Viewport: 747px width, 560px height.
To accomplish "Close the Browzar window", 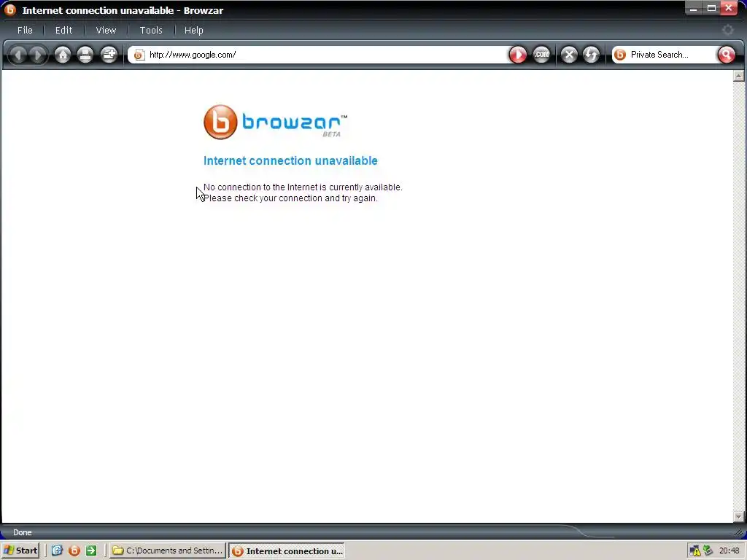I will point(729,9).
